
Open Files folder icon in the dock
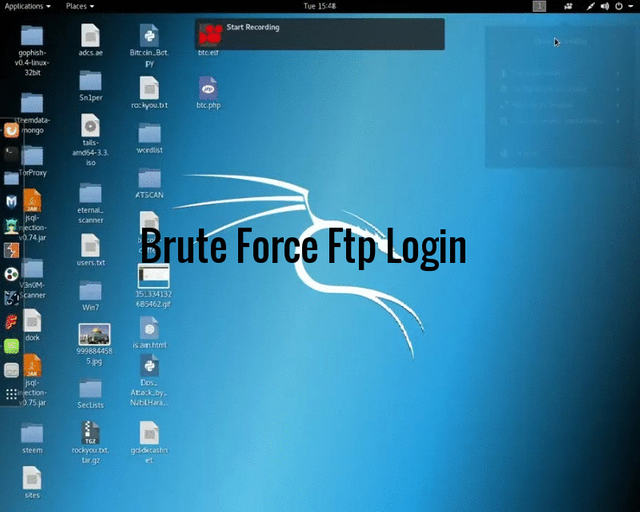pos(11,178)
